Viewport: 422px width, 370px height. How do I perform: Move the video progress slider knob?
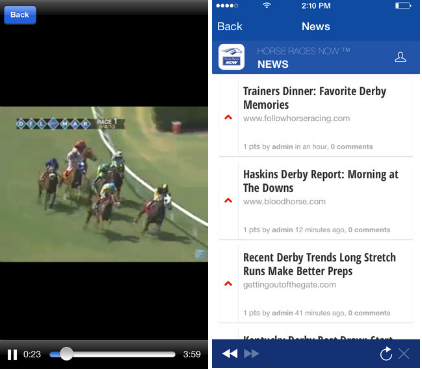point(66,354)
